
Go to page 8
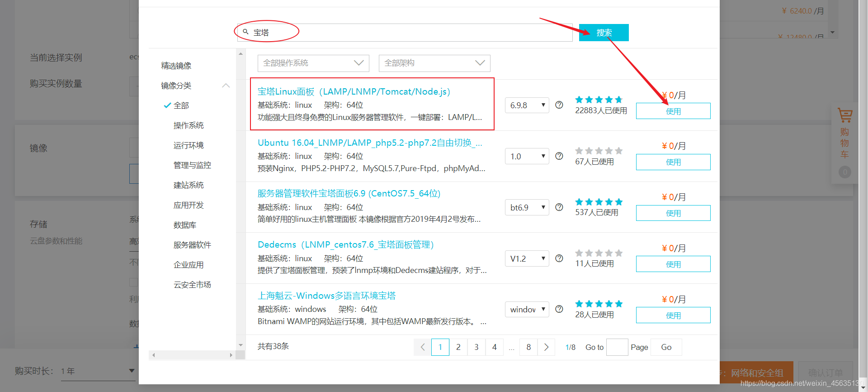(528, 347)
